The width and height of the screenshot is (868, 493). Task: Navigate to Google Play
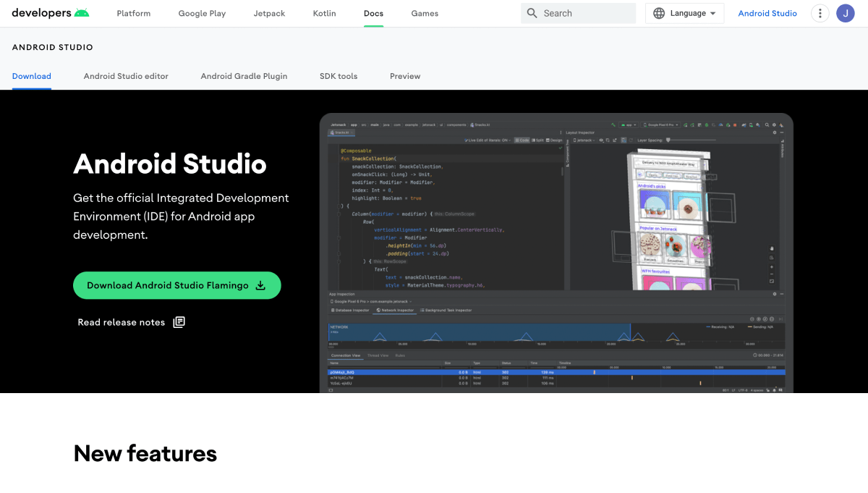(202, 13)
